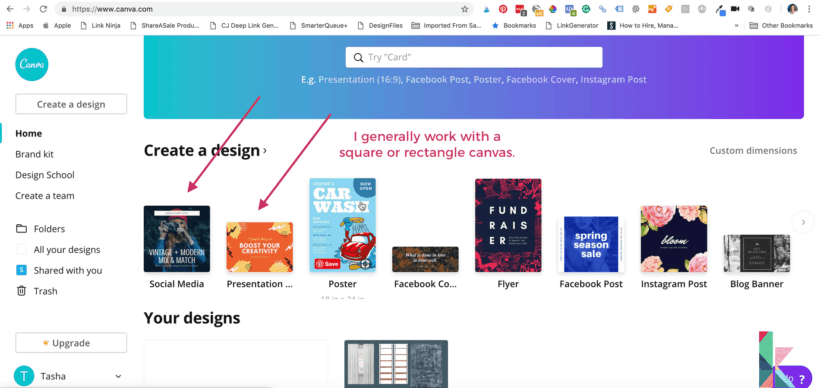Reload the page with the refresh icon
The height and width of the screenshot is (388, 820).
coord(43,9)
